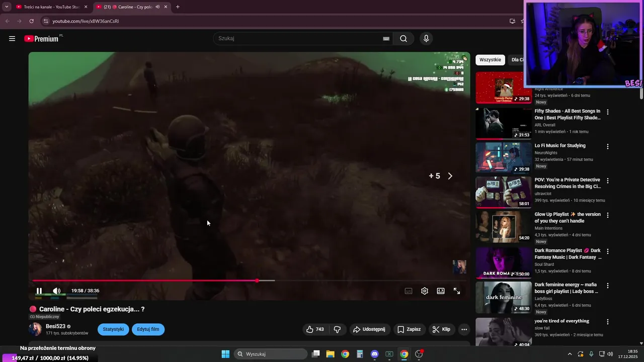The height and width of the screenshot is (362, 644).
Task: Select the Wszystkie filter chip
Action: tap(490, 60)
